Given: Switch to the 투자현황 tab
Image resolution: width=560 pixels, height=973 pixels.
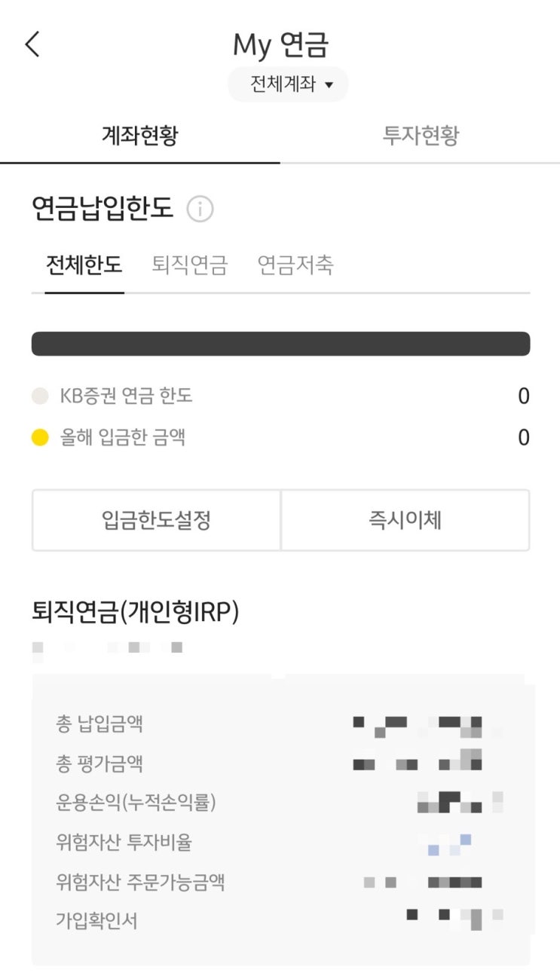Looking at the screenshot, I should 421,136.
